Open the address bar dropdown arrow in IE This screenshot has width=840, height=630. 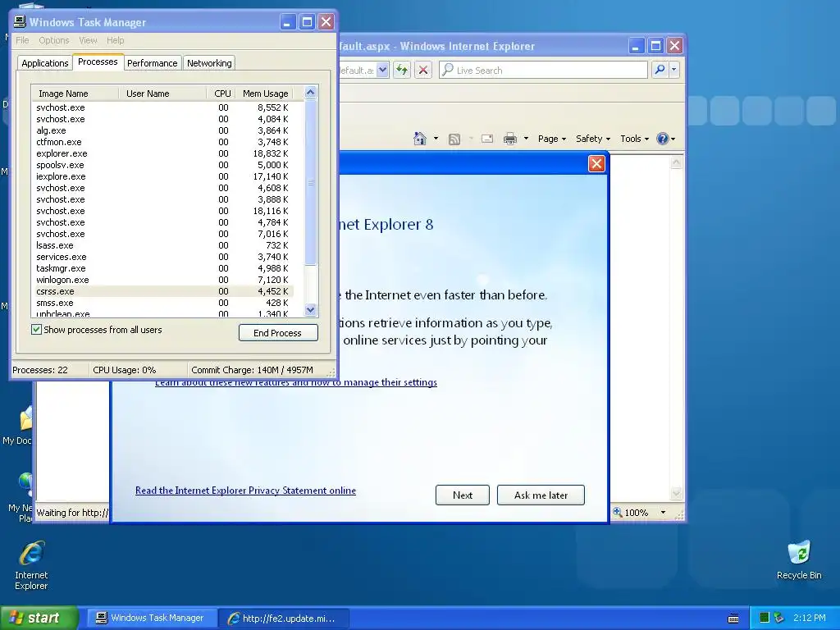tap(382, 70)
